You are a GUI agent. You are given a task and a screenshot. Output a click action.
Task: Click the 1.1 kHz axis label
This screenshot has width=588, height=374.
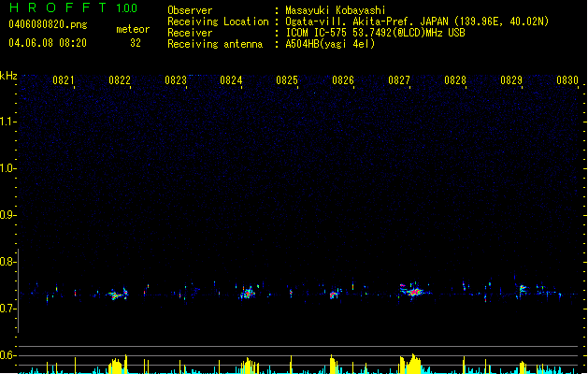tap(7, 122)
